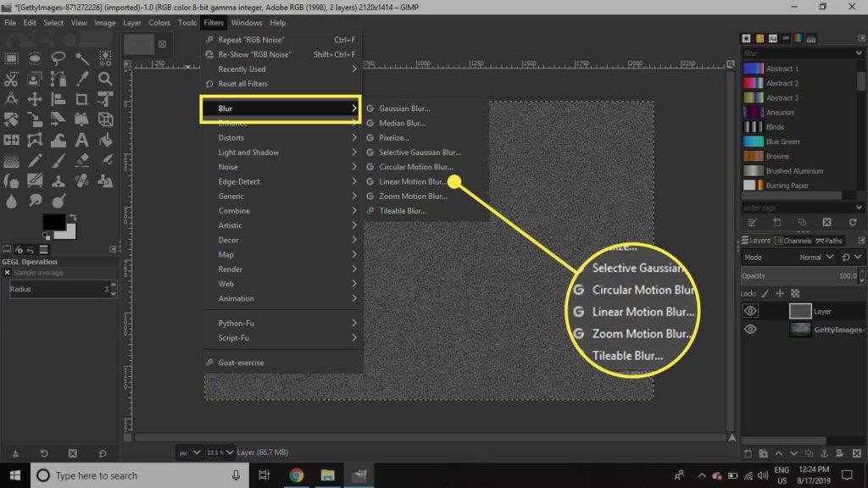Click the black foreground color swatch

tap(53, 222)
